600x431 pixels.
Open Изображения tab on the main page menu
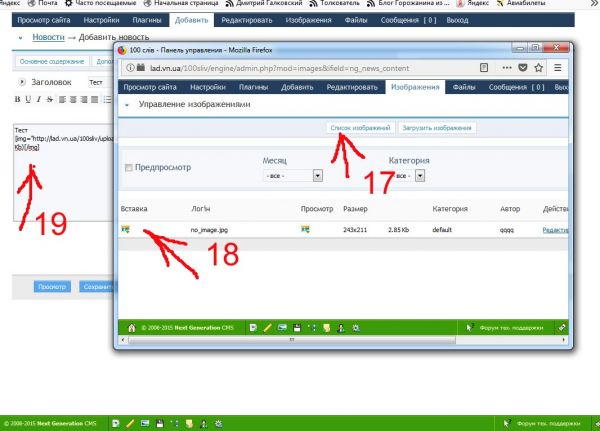tap(308, 20)
